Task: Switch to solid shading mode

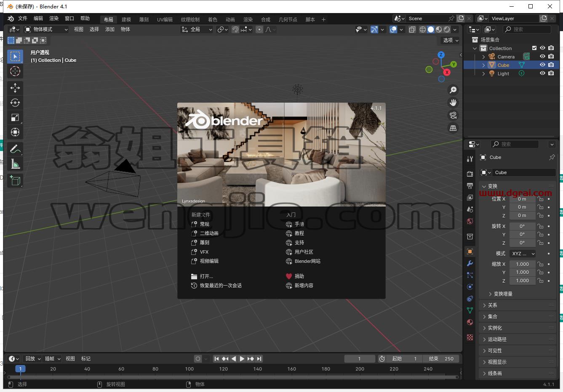Action: [x=431, y=29]
